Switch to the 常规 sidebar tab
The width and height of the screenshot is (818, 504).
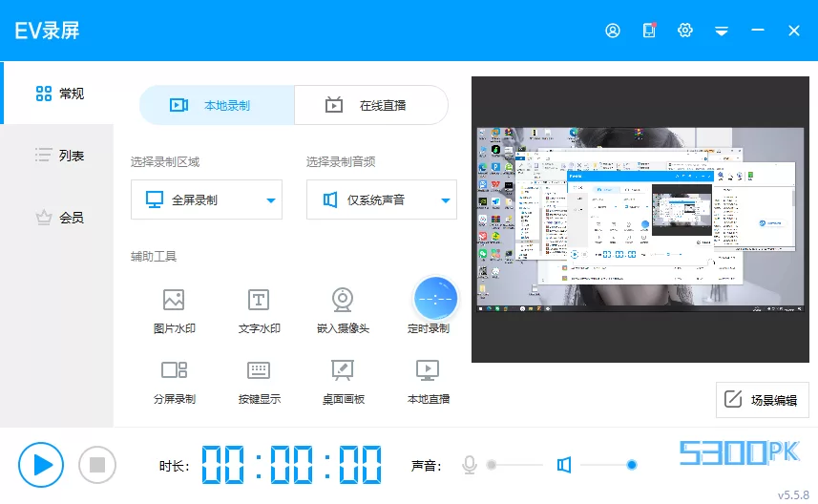[x=59, y=94]
